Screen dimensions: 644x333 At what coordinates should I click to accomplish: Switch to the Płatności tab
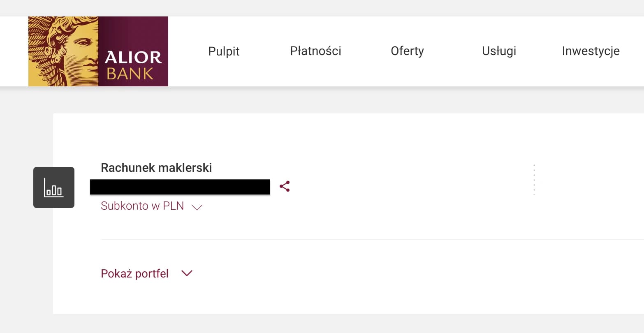(315, 51)
